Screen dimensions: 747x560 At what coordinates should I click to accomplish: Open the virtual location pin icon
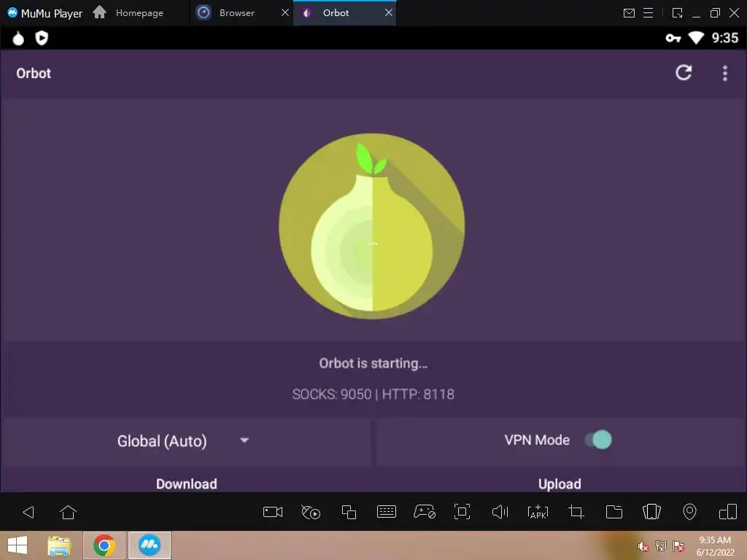(689, 512)
